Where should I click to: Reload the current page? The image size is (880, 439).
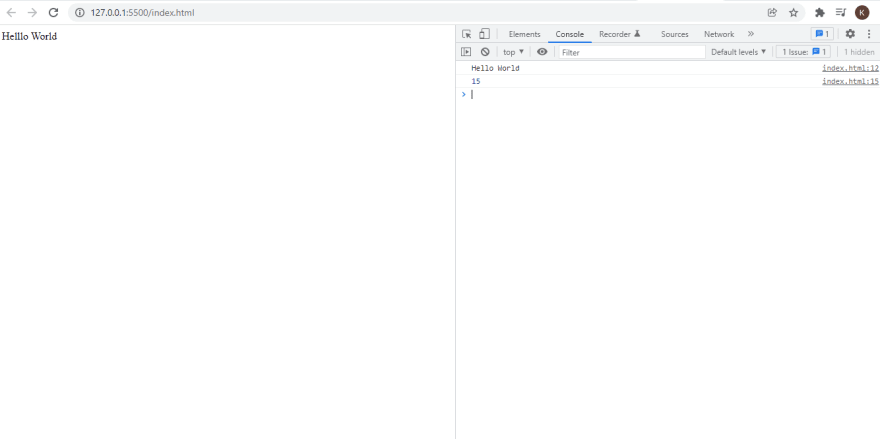pyautogui.click(x=53, y=12)
